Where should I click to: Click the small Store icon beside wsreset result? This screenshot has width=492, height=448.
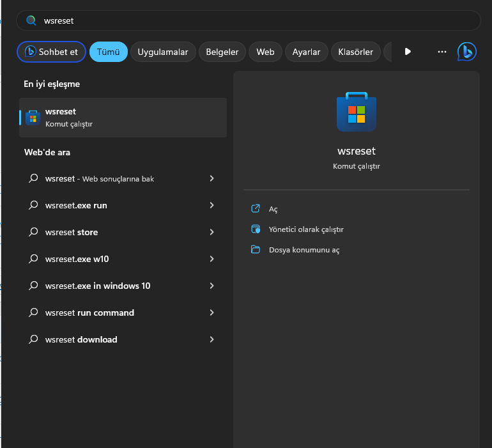point(33,118)
